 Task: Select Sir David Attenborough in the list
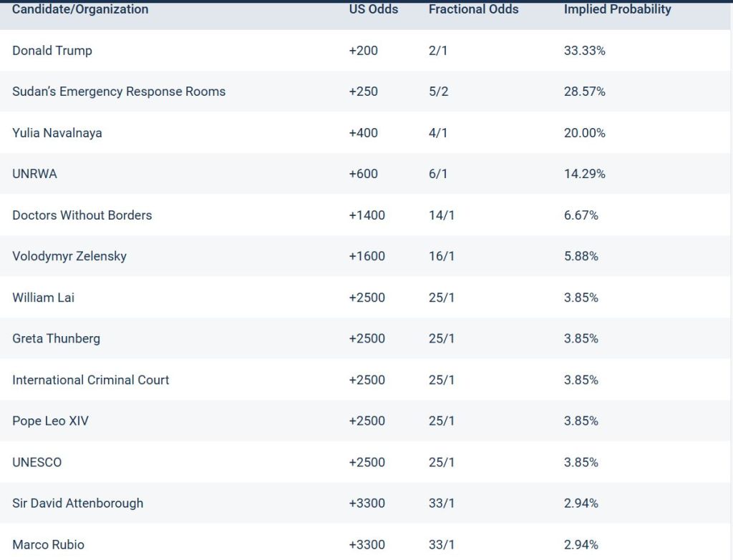point(77,503)
